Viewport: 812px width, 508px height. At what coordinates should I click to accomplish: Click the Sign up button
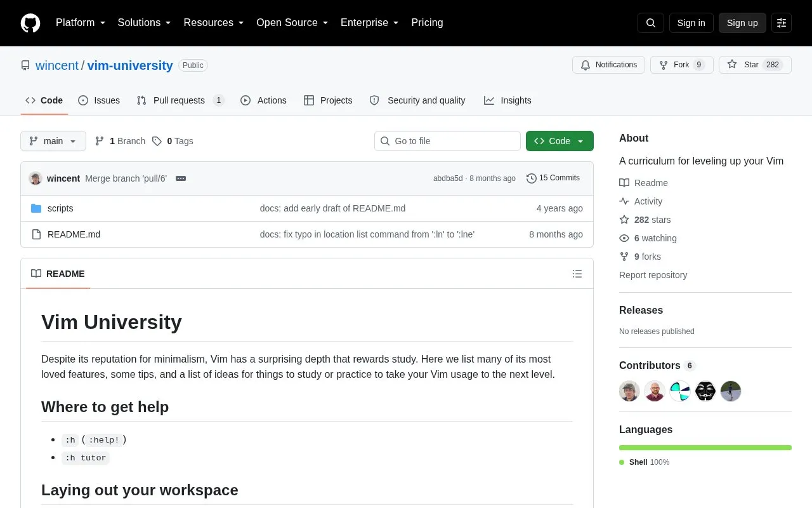coord(742,23)
